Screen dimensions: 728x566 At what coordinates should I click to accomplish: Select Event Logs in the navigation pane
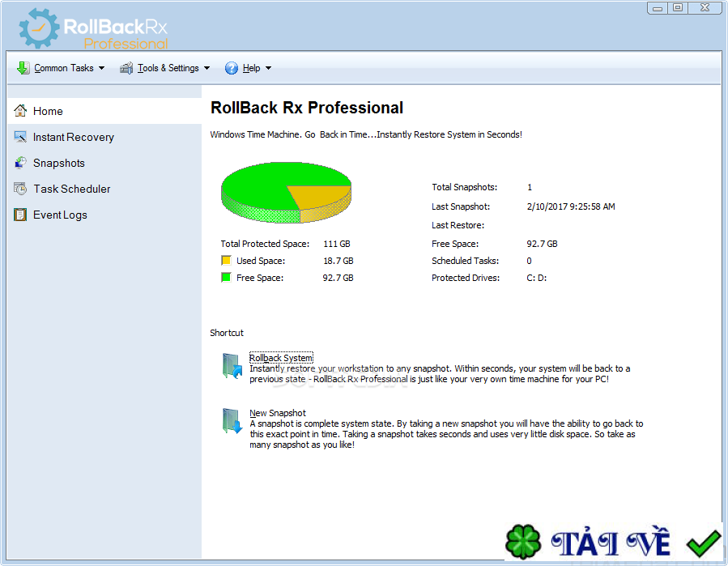[61, 215]
